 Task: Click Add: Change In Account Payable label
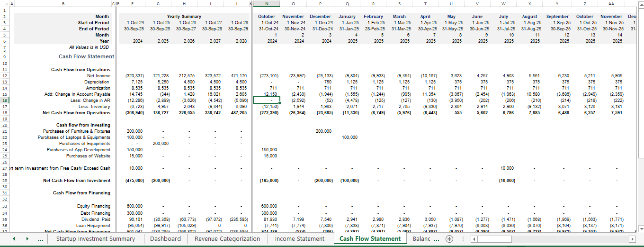pos(78,94)
